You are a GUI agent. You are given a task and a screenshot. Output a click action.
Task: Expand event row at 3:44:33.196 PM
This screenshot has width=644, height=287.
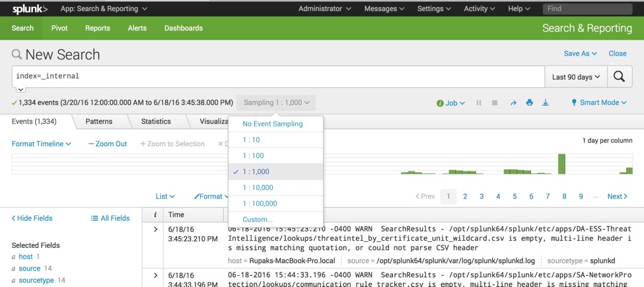coord(155,275)
